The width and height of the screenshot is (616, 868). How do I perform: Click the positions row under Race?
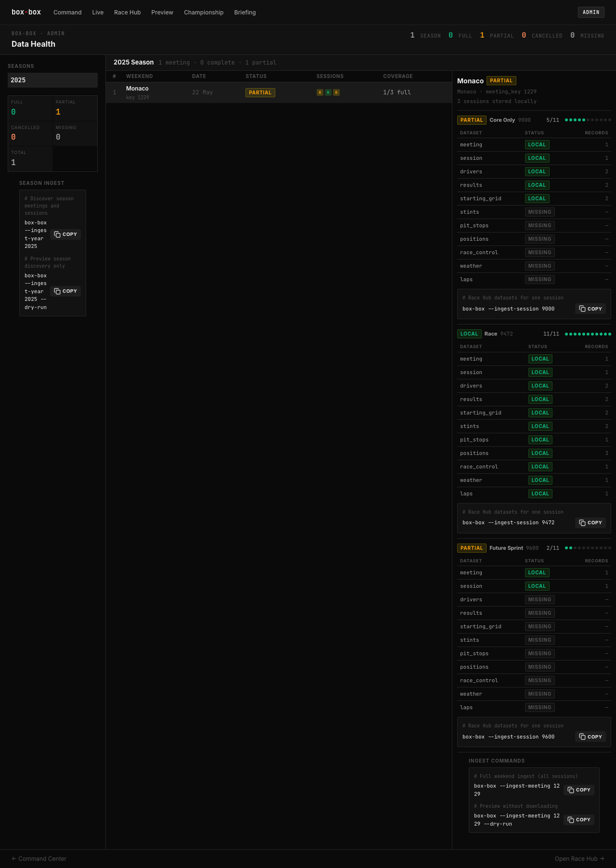click(534, 453)
